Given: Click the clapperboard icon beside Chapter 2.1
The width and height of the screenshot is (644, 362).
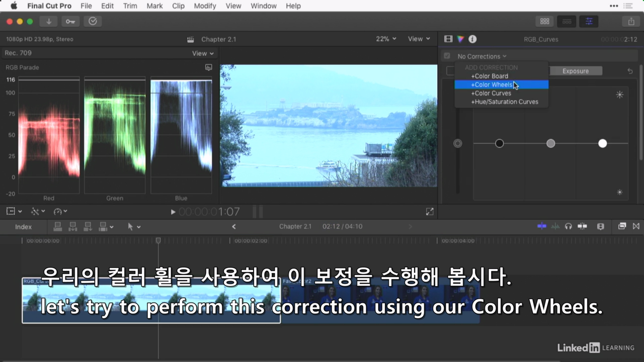Looking at the screenshot, I should [191, 39].
